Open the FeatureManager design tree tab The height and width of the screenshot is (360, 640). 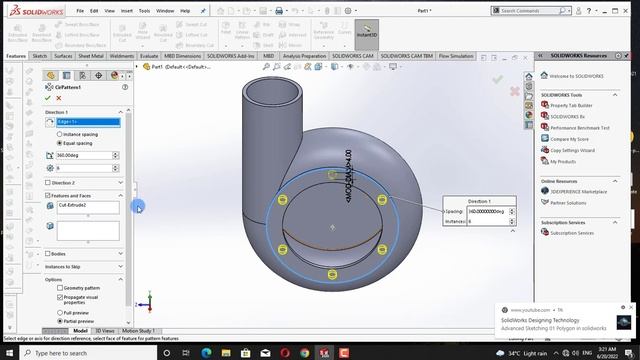51,76
